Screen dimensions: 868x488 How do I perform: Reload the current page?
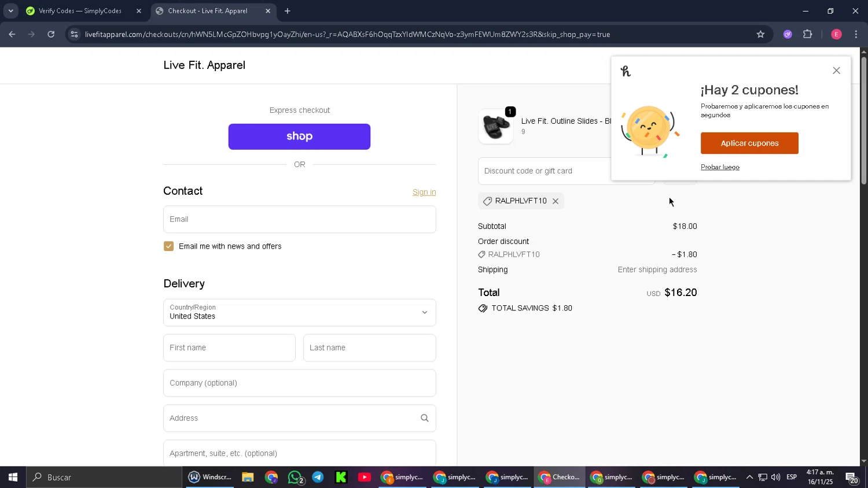click(x=51, y=35)
